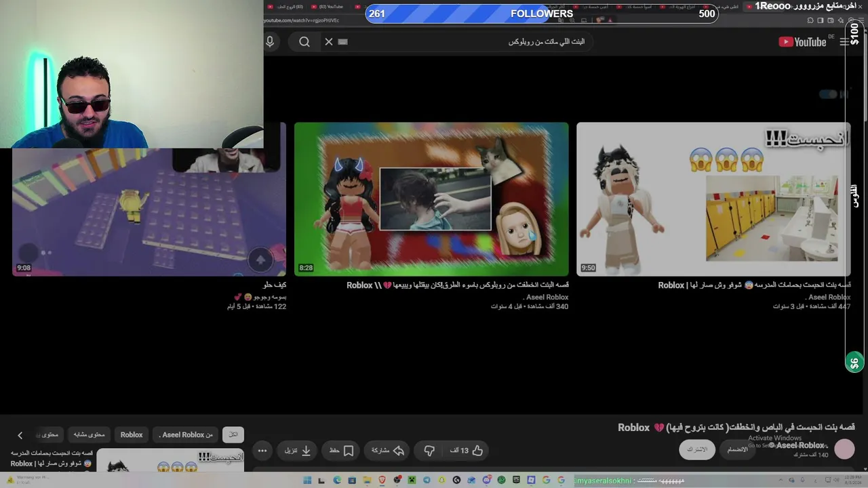Open the 9:50 school bathroom story thumbnail

713,199
